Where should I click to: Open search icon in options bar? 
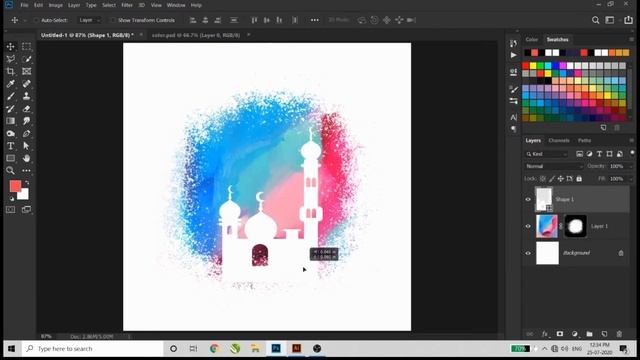tap(596, 20)
